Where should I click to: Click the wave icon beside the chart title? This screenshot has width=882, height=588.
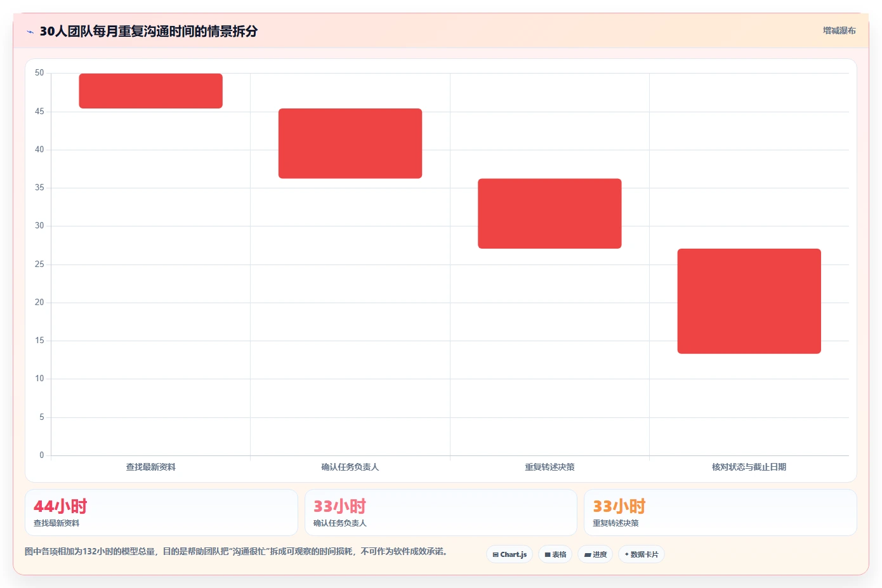[x=30, y=32]
